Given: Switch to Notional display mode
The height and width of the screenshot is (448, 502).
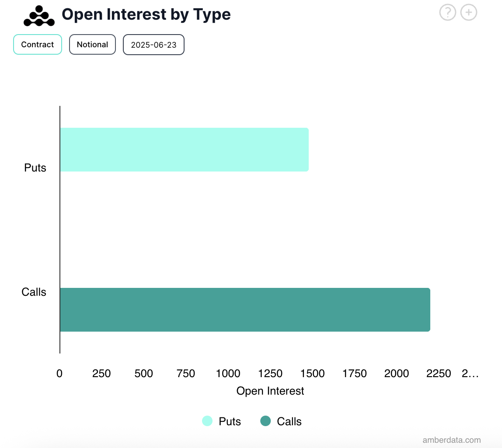Looking at the screenshot, I should [x=92, y=44].
